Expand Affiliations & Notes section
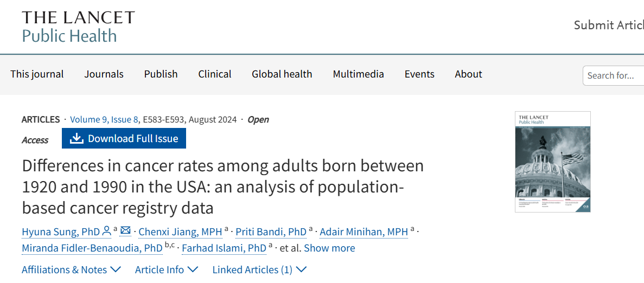The height and width of the screenshot is (283, 644). pos(71,269)
